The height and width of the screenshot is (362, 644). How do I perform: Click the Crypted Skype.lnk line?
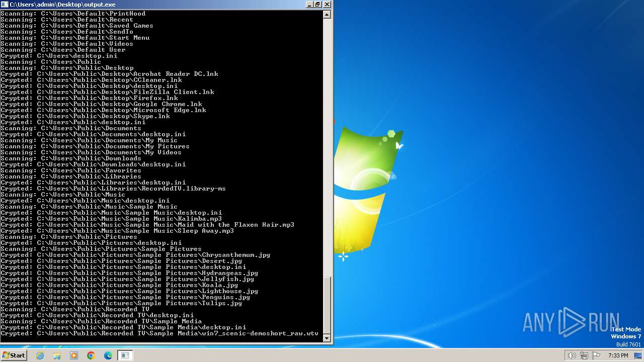(x=85, y=116)
